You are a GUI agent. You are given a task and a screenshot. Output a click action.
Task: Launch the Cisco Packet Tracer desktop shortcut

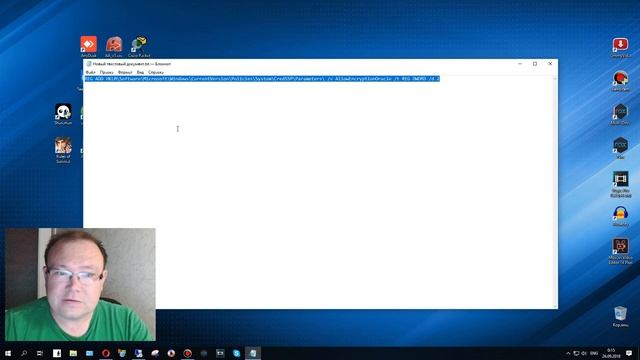click(139, 47)
